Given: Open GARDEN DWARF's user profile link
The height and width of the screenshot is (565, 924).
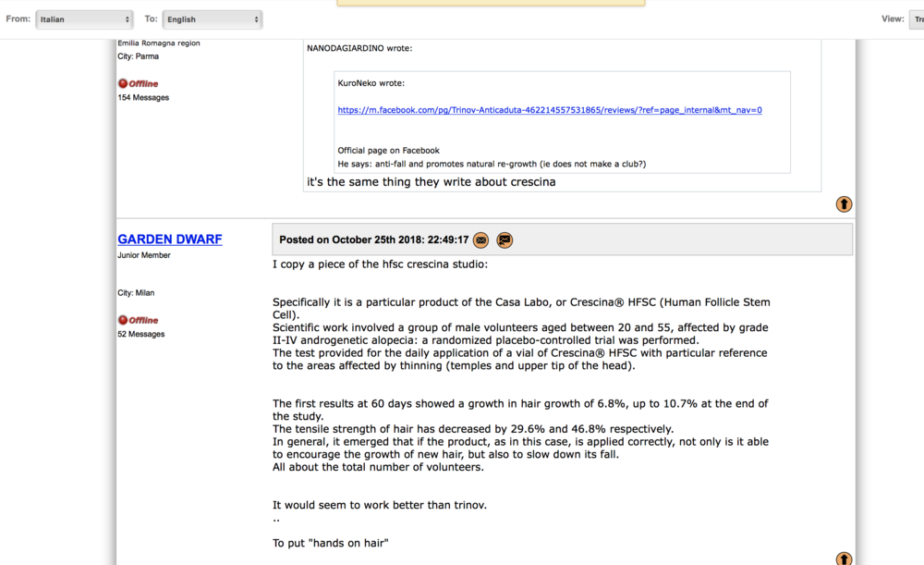Looking at the screenshot, I should 170,240.
